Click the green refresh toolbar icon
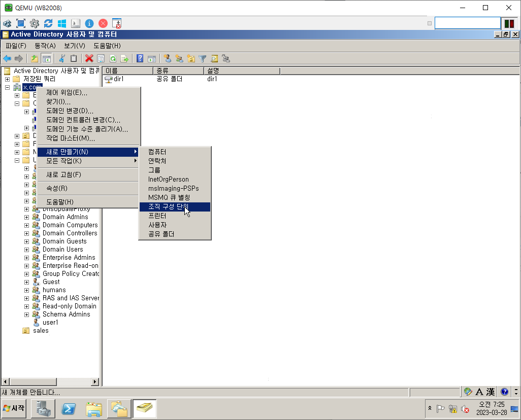Screen dimensions: 521x420 coord(113,59)
